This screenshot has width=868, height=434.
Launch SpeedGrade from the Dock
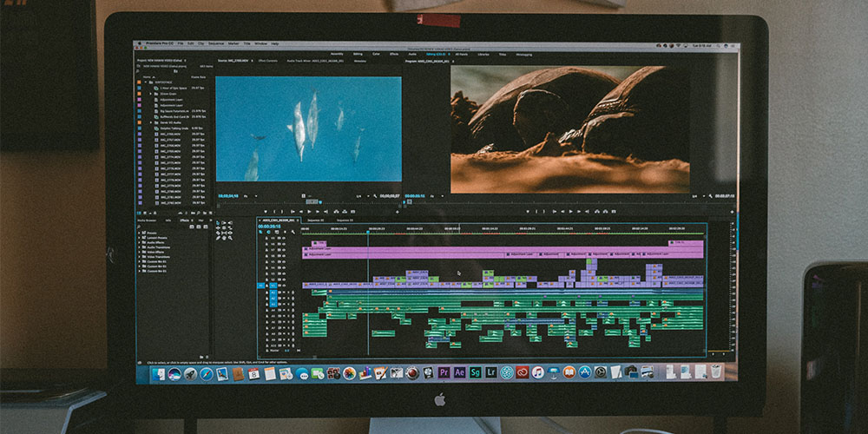[476, 372]
